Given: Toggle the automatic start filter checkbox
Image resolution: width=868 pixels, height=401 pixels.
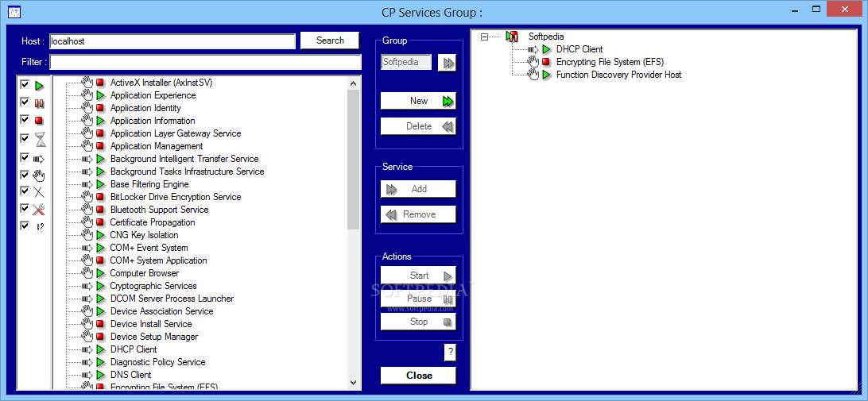Looking at the screenshot, I should (x=25, y=158).
